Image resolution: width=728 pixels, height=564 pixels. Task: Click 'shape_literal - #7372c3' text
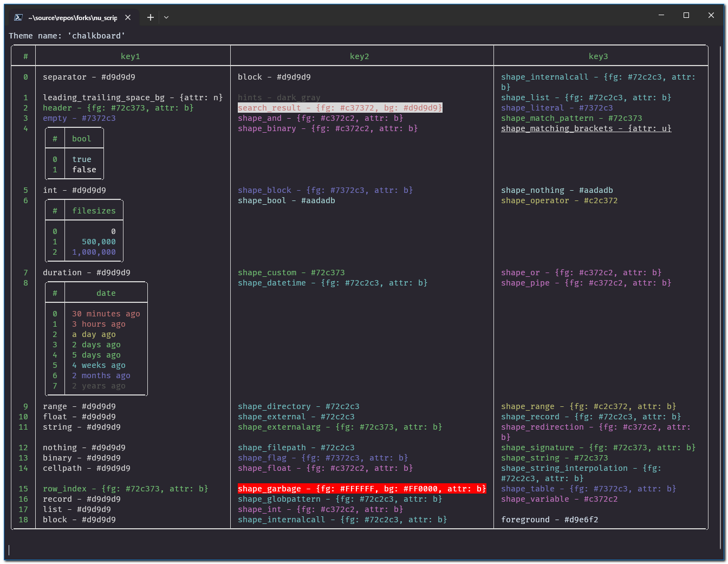[557, 108]
